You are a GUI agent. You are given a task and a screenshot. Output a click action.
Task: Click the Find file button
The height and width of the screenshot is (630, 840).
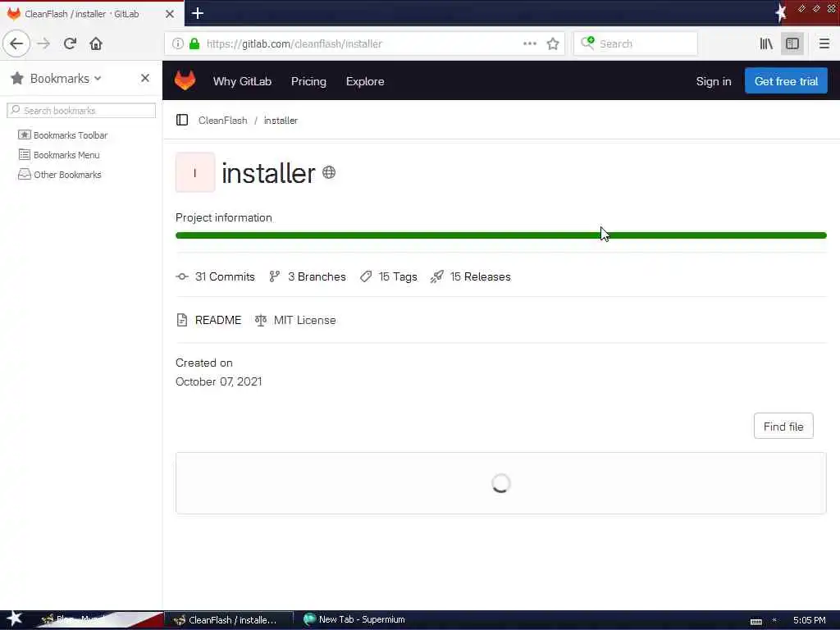point(783,427)
